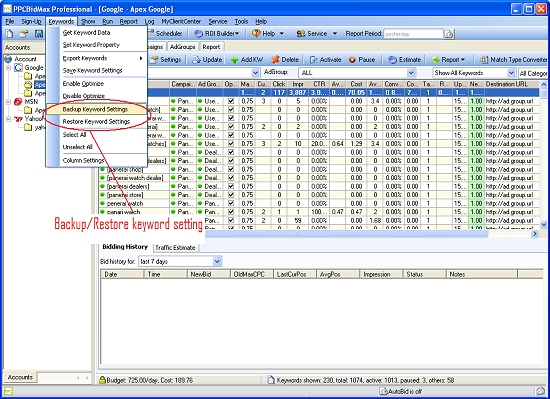Open the Report Period calendar picker
550x399 pixels.
point(449,34)
